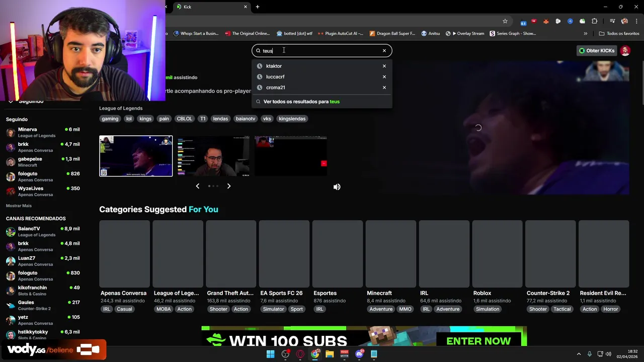Open LuanZ7 recommended channel

pos(43,261)
